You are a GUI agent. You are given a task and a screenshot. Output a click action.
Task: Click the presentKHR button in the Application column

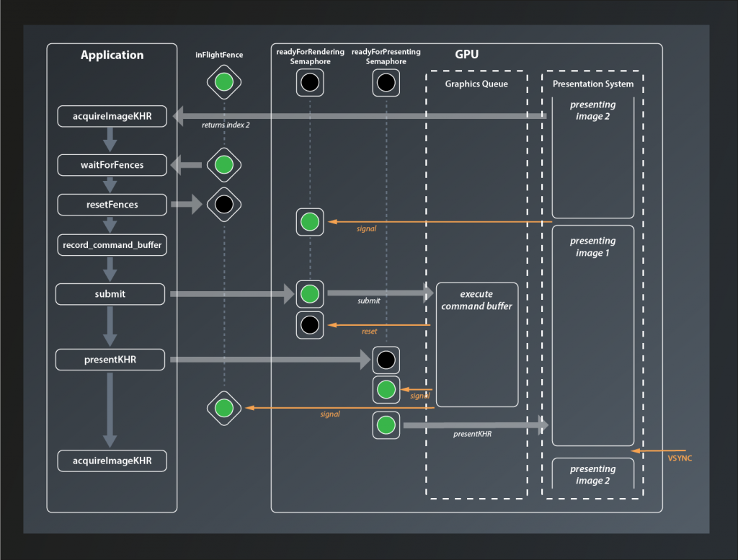[x=110, y=360]
